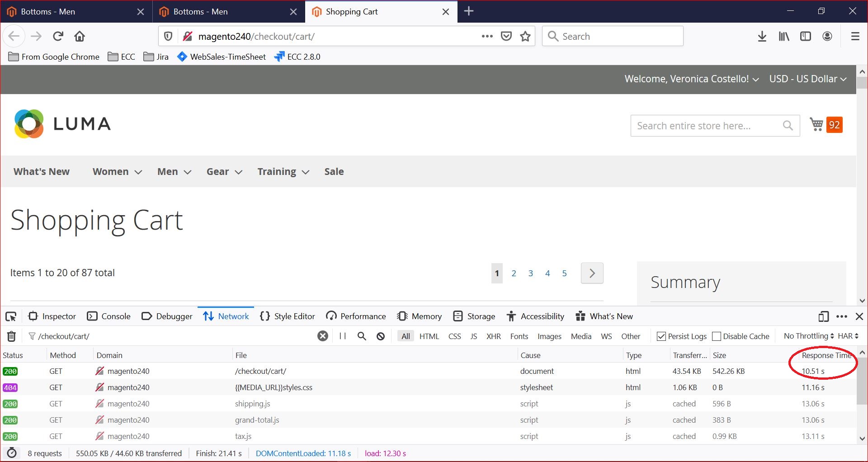Open the Sale store link
The image size is (868, 462).
coord(334,172)
